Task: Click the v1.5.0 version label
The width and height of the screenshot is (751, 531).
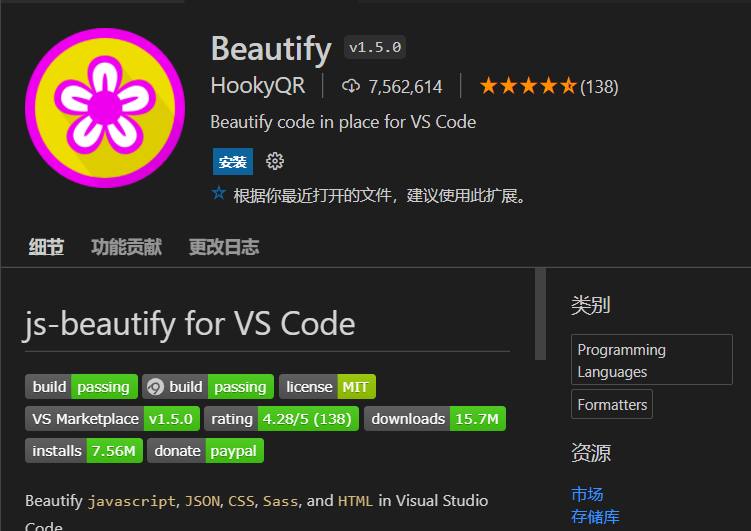Action: point(375,47)
